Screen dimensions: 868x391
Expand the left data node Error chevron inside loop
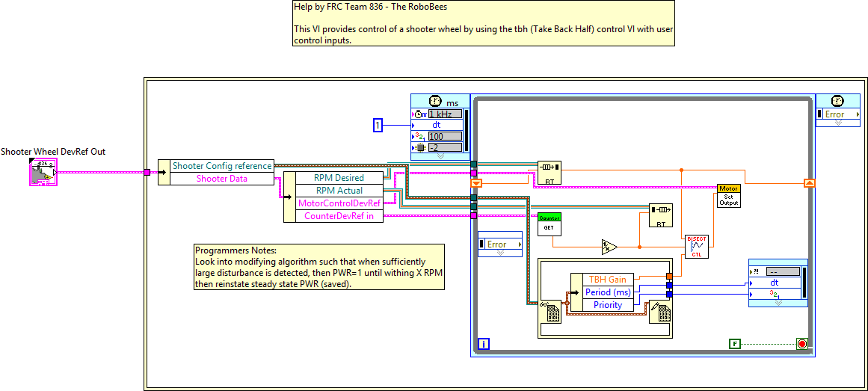pyautogui.click(x=500, y=253)
